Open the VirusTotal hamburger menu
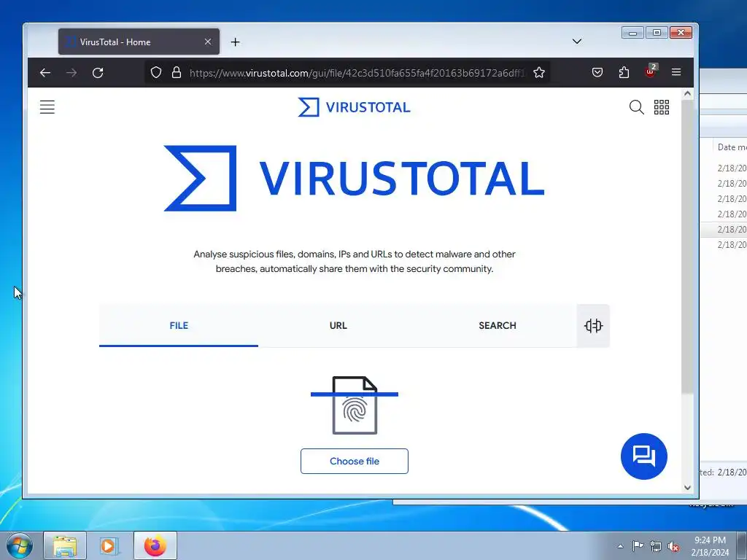747x560 pixels. (x=47, y=107)
